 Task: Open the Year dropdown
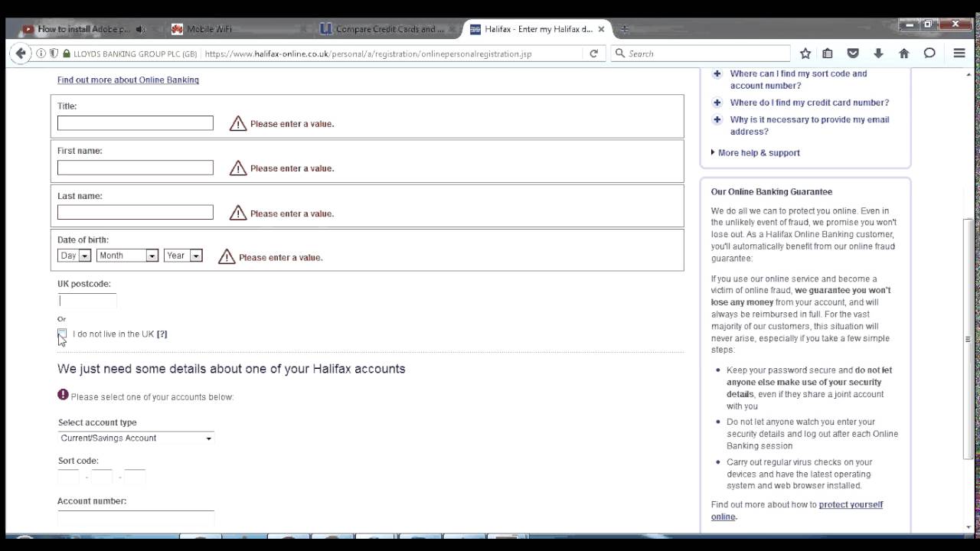(183, 256)
